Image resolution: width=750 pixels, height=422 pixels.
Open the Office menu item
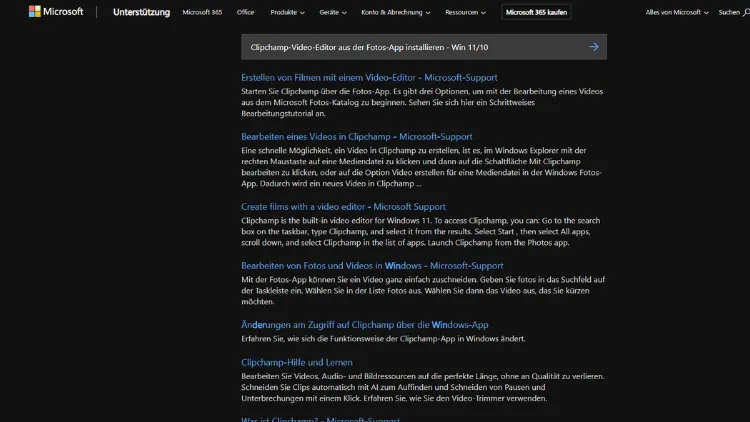pos(245,12)
